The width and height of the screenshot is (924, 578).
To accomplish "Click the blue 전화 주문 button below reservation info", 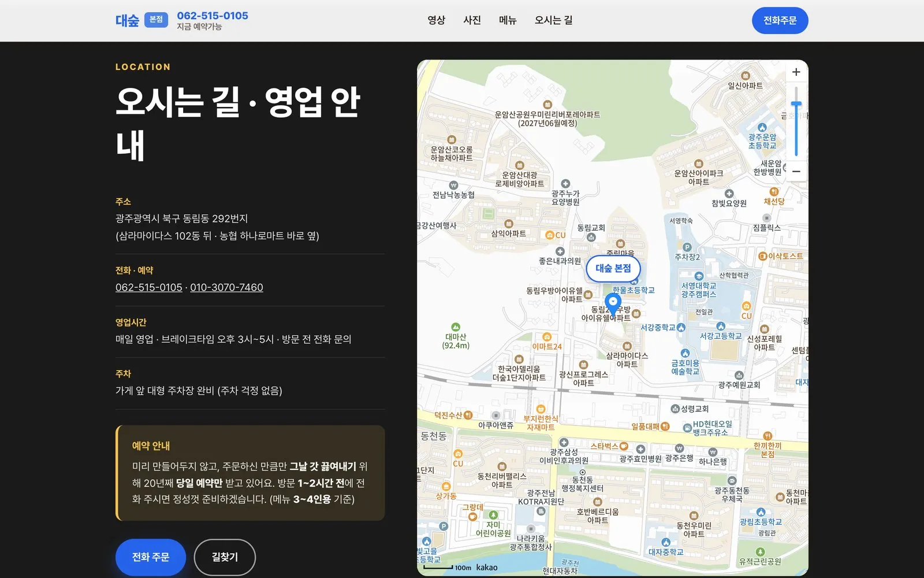I will click(151, 557).
